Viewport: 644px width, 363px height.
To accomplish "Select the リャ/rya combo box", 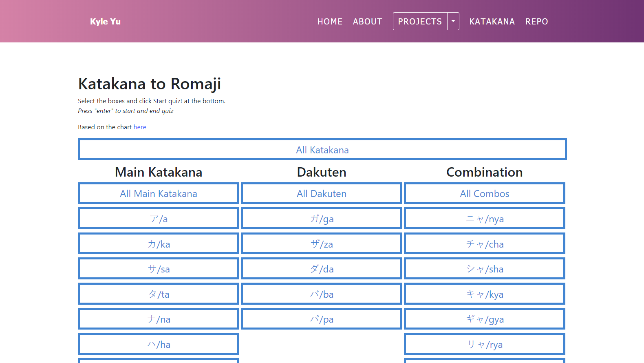I will coord(485,344).
